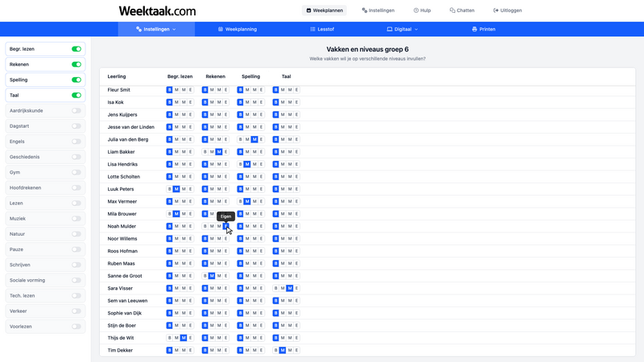The image size is (644, 362).
Task: Enable the Verkeer toggle
Action: pyautogui.click(x=76, y=311)
